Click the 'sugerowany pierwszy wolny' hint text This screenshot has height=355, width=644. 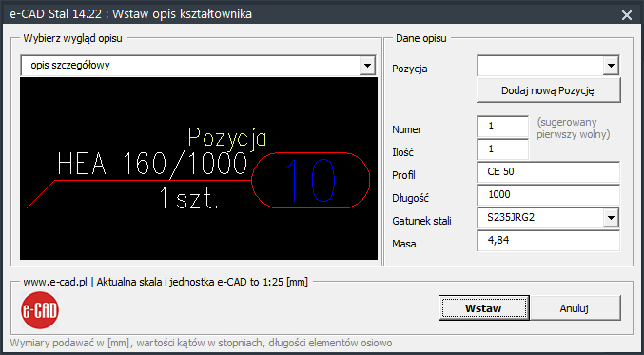click(574, 128)
